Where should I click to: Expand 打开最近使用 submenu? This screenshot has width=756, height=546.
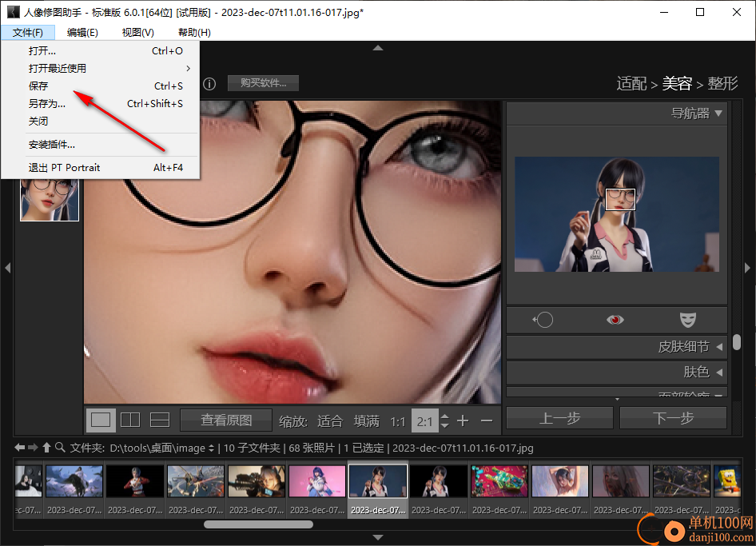100,69
